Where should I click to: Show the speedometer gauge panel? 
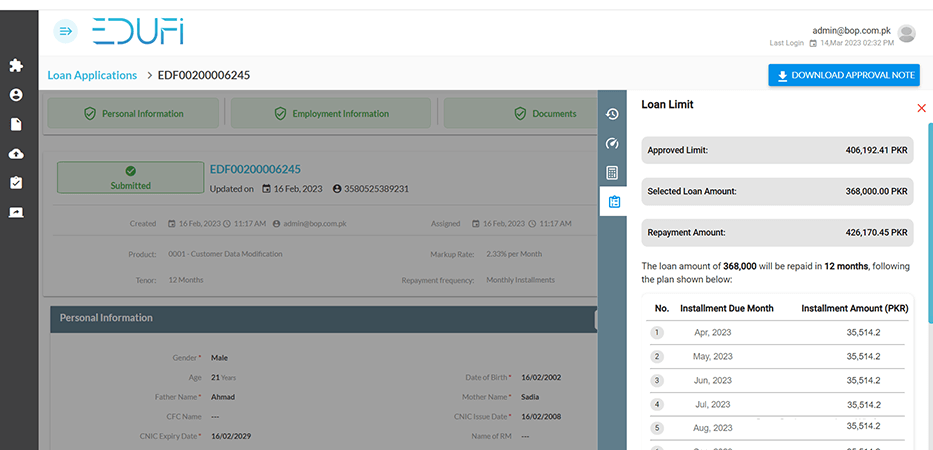tap(612, 143)
